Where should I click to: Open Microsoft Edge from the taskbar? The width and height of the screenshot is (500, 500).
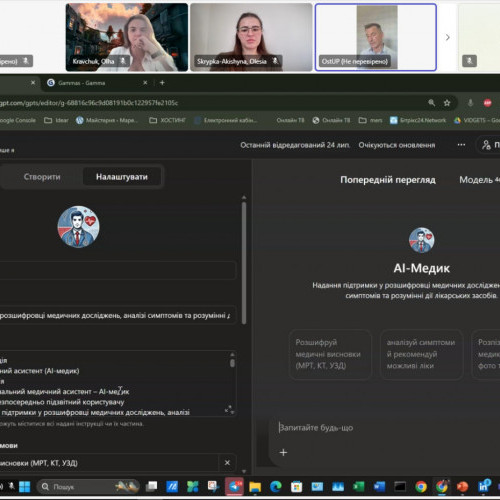pos(276,487)
